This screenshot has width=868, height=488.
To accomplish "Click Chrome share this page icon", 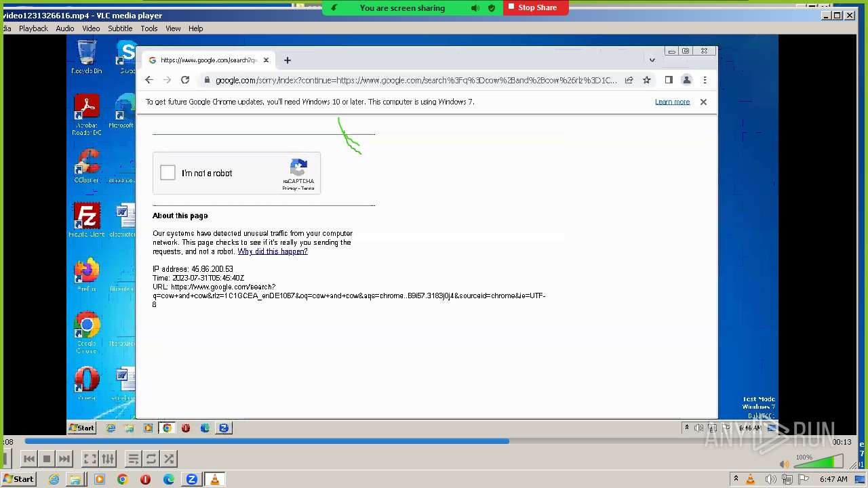I will coord(629,80).
